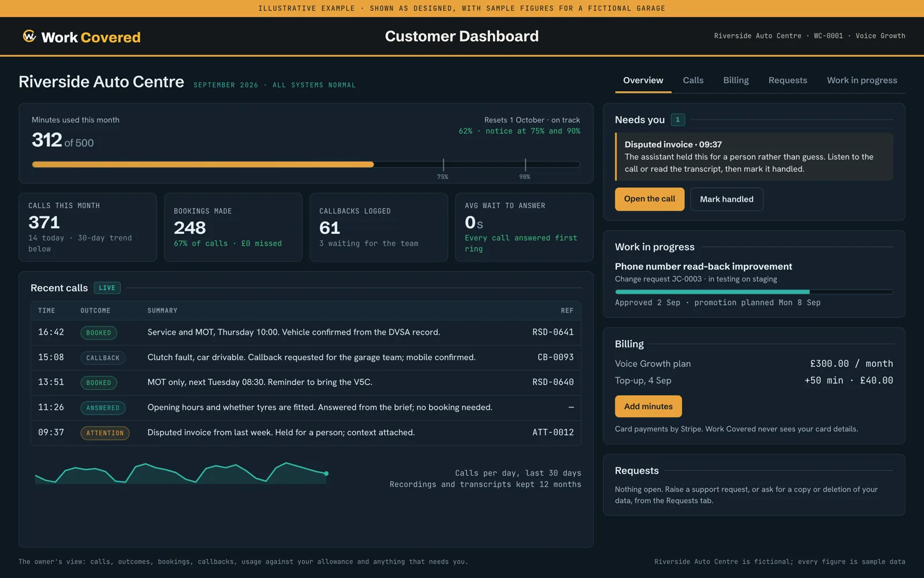The image size is (924, 578).
Task: Click the Work Covered logo icon
Action: click(29, 36)
